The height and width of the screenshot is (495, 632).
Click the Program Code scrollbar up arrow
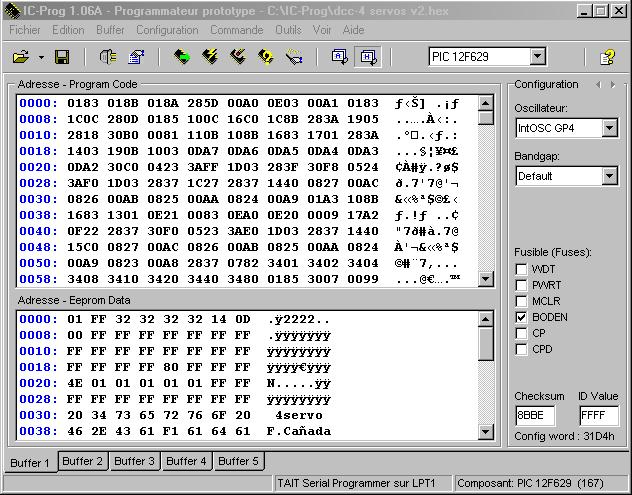click(486, 104)
